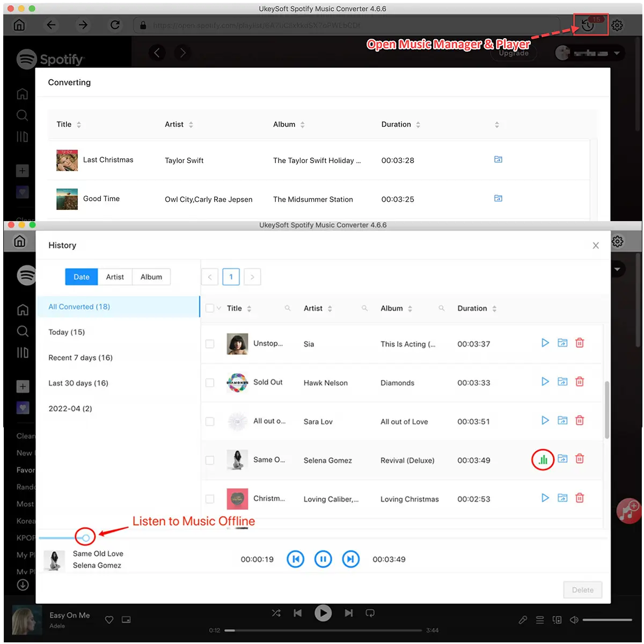Go to previous History page

click(x=210, y=277)
